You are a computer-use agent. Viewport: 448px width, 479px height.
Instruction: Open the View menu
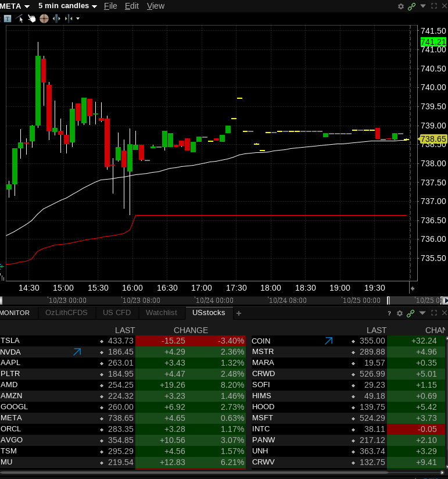click(x=155, y=6)
